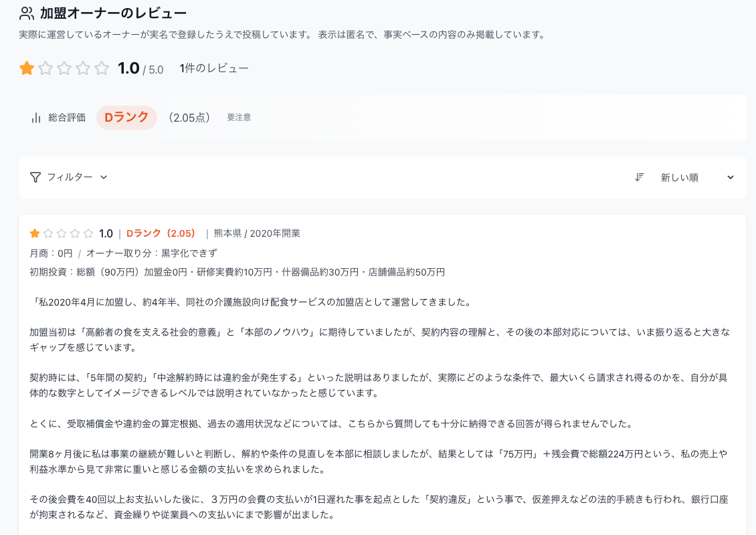
Task: Click the owners group icon beside the heading
Action: pos(27,13)
